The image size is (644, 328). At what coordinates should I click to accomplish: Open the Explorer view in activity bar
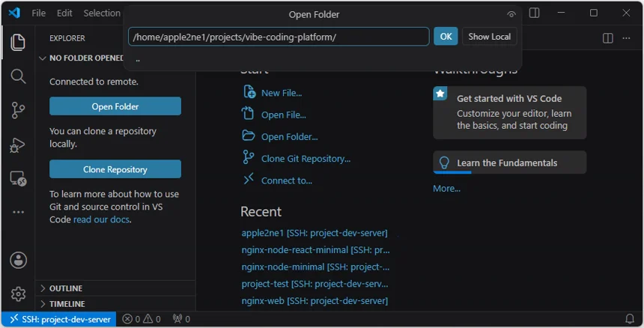pyautogui.click(x=18, y=42)
